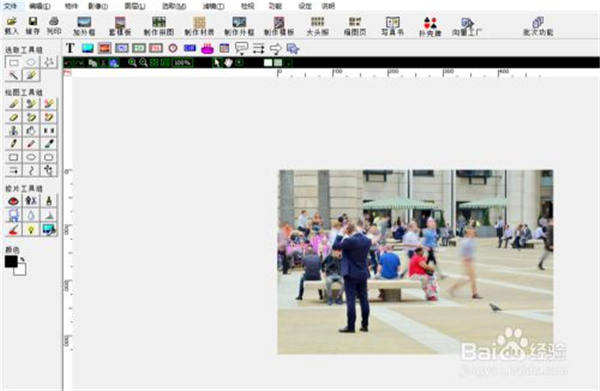Open the 写真书 photo book tool
The width and height of the screenshot is (600, 391).
(393, 26)
